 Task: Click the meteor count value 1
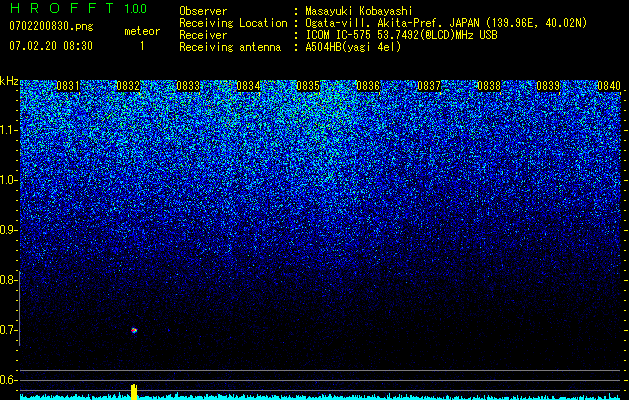tap(142, 46)
